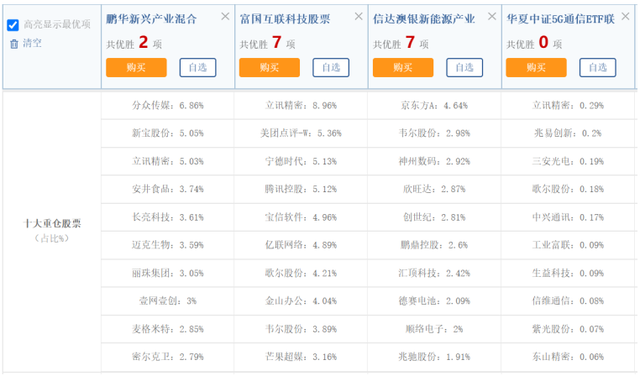Screen dimensions: 640x376
Task: Purchase 华夏中证5G通信ETF联 via 购买
Action: click(536, 67)
